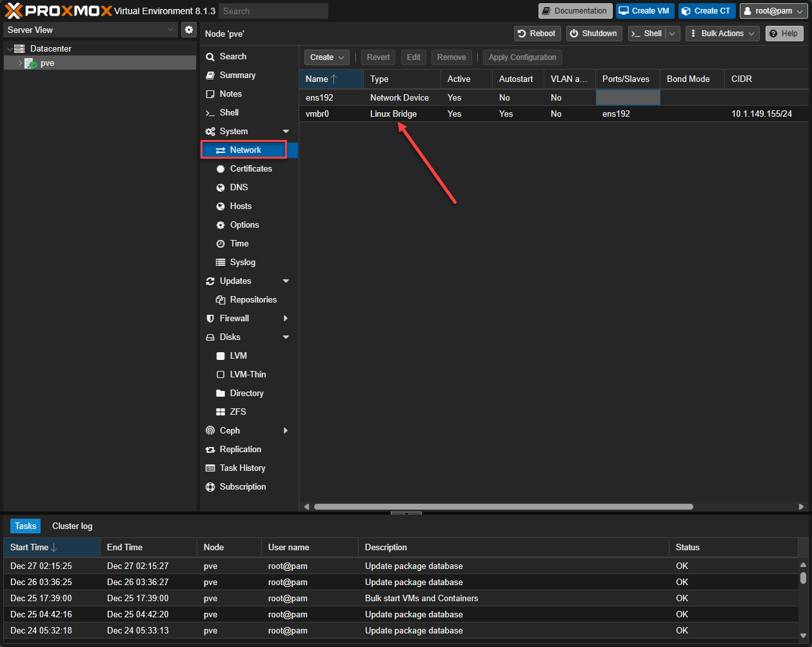Viewport: 812px width, 647px height.
Task: Select ZFS in Disks section
Action: click(237, 412)
